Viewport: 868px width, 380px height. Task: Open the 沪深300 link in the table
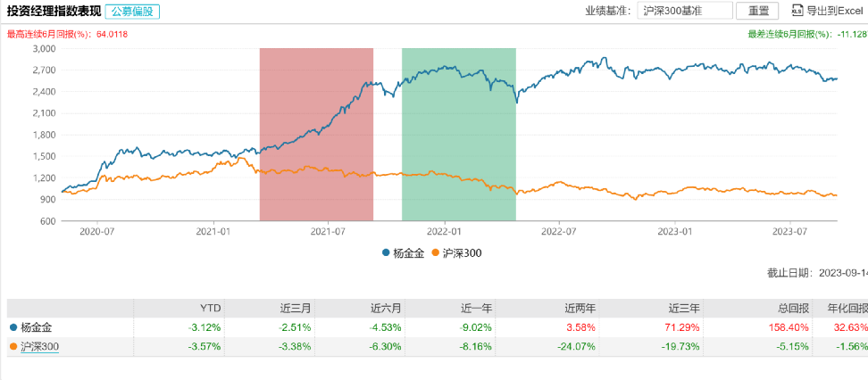click(x=39, y=346)
